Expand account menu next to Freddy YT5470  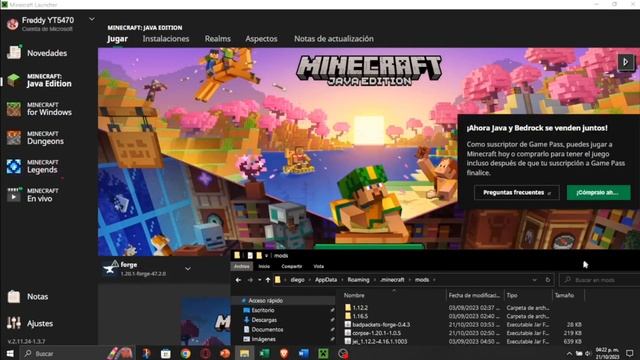[92, 19]
